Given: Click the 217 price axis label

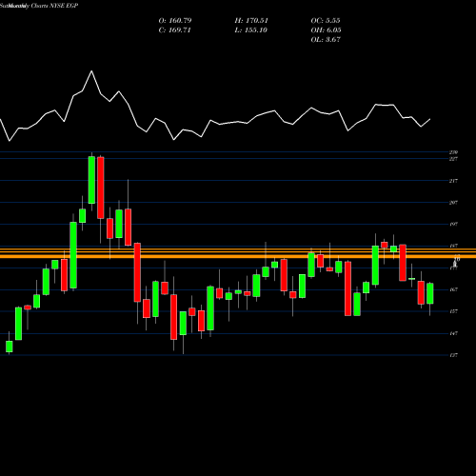Looking at the screenshot, I should [x=453, y=181].
